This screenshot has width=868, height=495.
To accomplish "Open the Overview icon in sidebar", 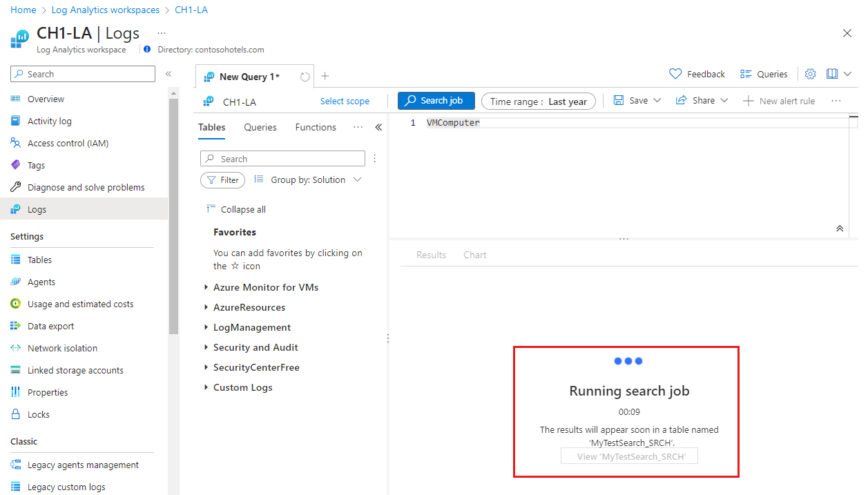I will [x=15, y=99].
